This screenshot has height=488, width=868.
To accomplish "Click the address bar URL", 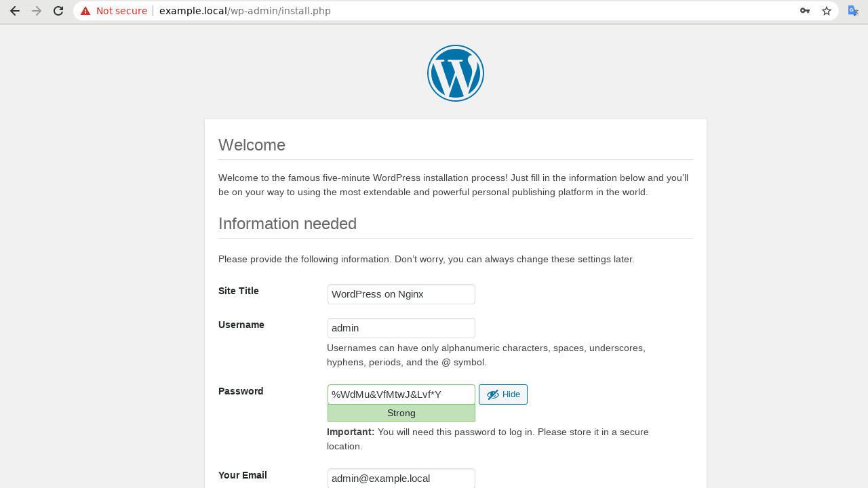I will coord(244,10).
